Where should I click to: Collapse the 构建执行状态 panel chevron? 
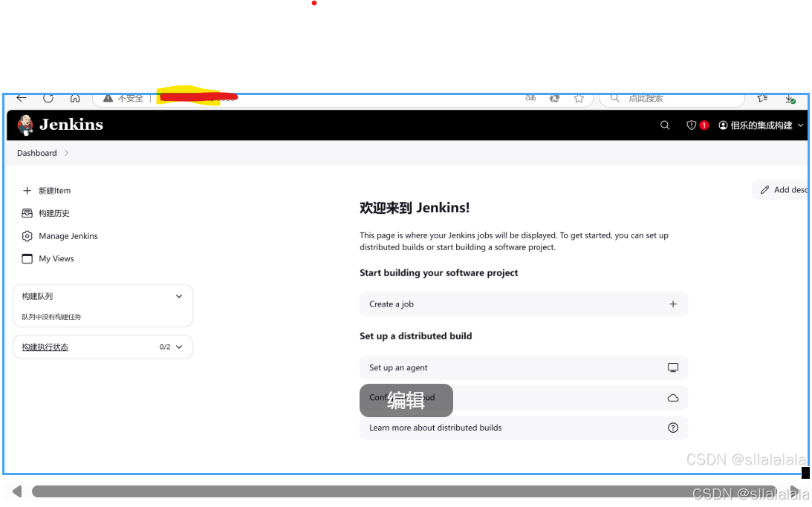click(x=179, y=347)
